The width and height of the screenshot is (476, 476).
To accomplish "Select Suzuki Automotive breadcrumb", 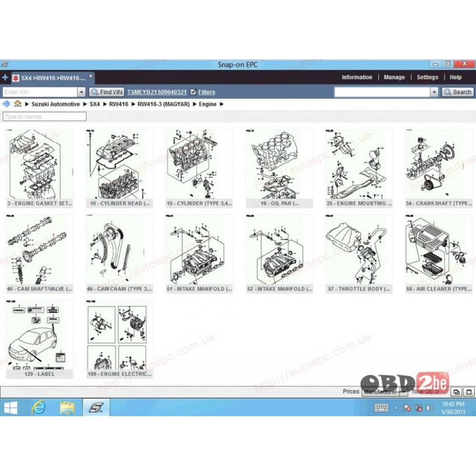I will (56, 104).
